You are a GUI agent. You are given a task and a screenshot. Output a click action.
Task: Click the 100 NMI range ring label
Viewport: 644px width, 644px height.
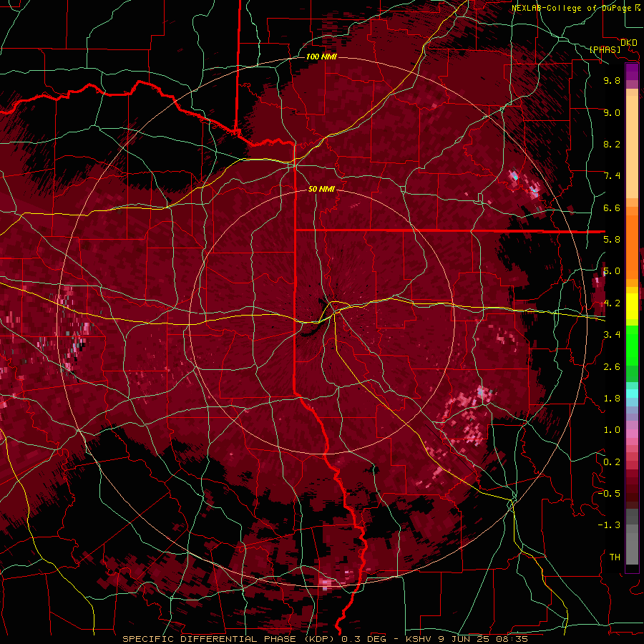pyautogui.click(x=321, y=57)
